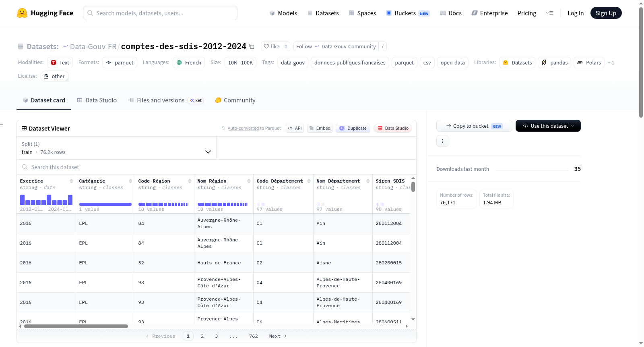
Task: Sort the Nom Région column with its arrows
Action: [249, 181]
